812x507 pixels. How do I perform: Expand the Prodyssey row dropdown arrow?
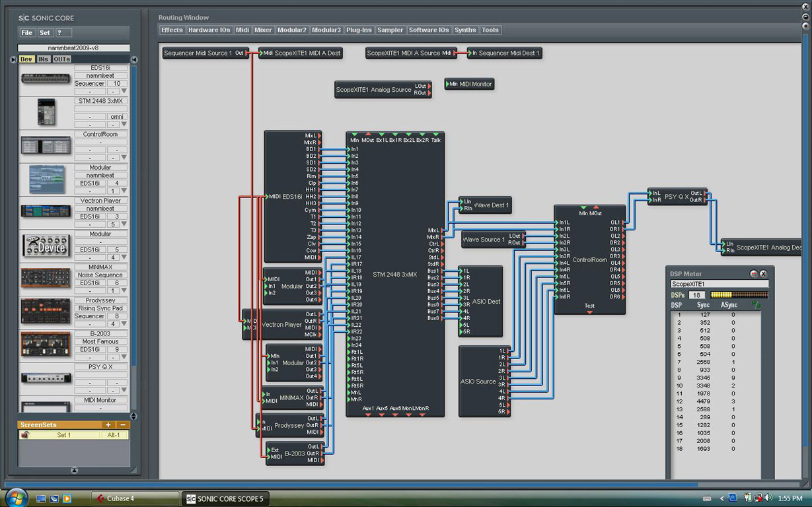[x=124, y=324]
